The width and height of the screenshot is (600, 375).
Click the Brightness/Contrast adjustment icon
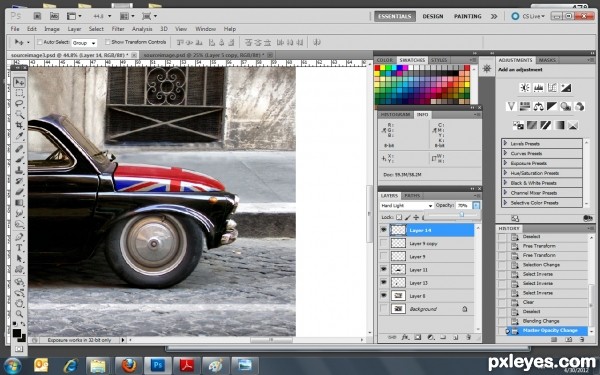525,88
